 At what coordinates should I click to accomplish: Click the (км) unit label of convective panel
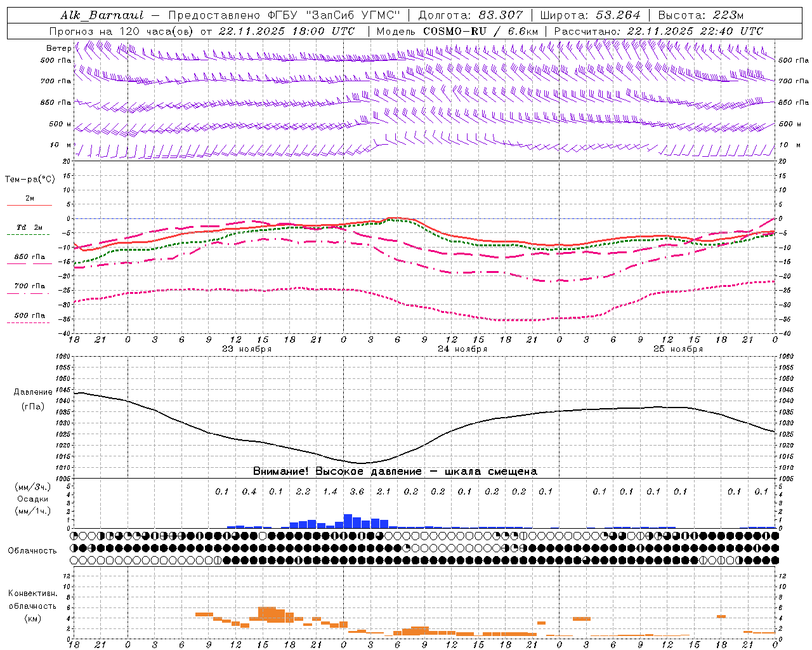coord(32,618)
